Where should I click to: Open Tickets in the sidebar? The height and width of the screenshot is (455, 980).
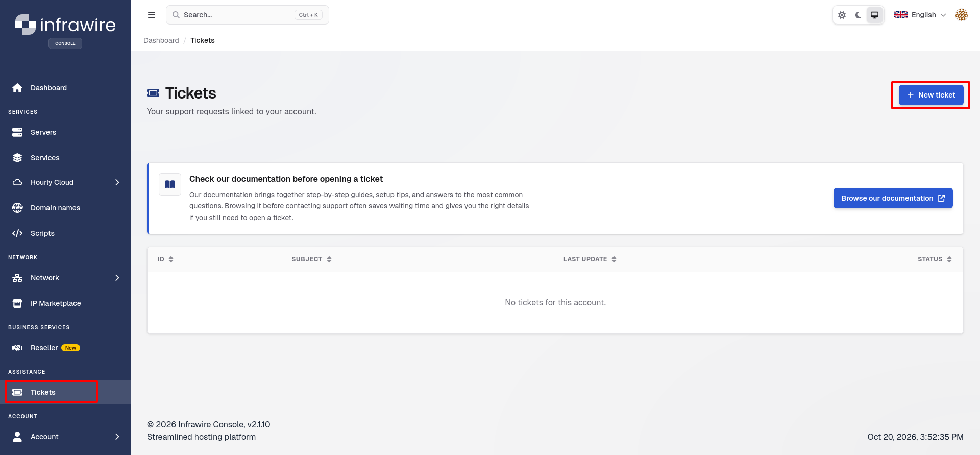(x=65, y=392)
